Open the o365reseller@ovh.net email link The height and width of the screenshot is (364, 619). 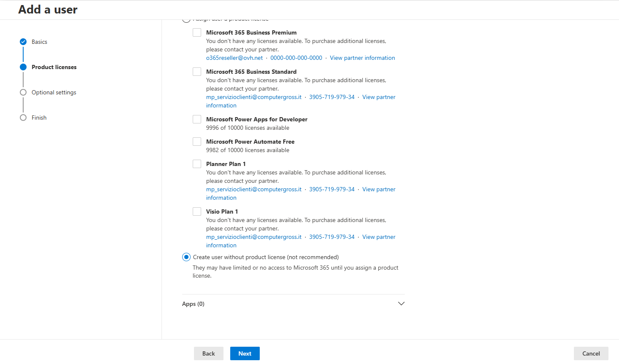(234, 58)
